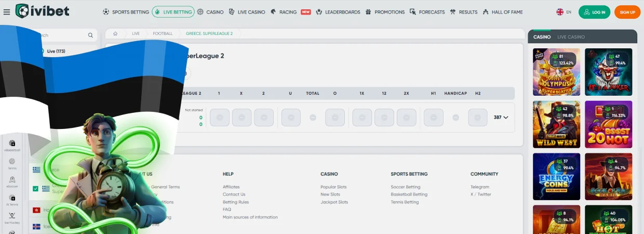644x234 pixels.
Task: Open Main sources of information link
Action: (250, 217)
